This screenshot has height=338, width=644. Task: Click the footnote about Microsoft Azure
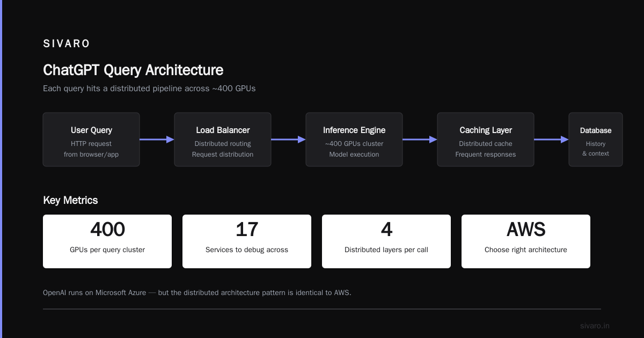(197, 293)
